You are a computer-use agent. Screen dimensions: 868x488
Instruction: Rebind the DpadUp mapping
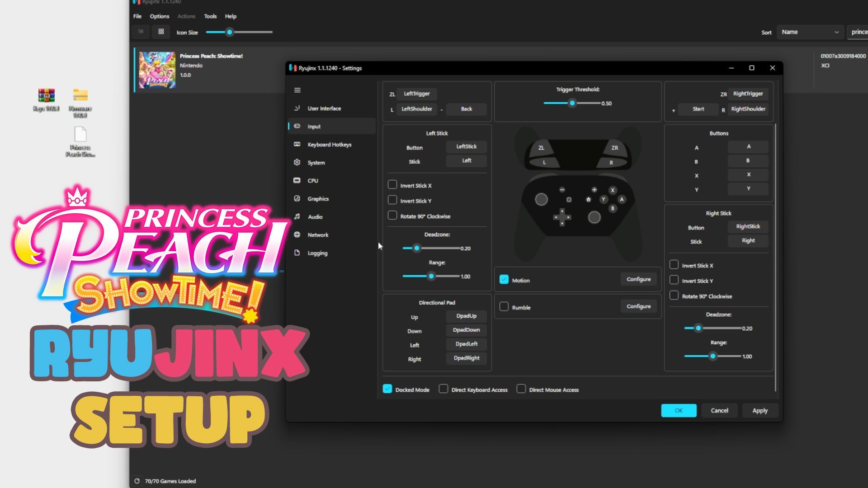[x=466, y=316]
